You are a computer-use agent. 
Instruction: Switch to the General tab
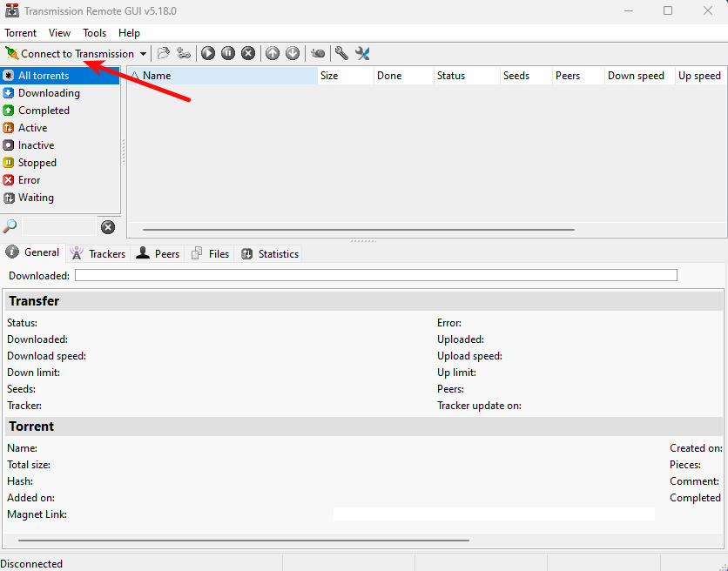33,252
